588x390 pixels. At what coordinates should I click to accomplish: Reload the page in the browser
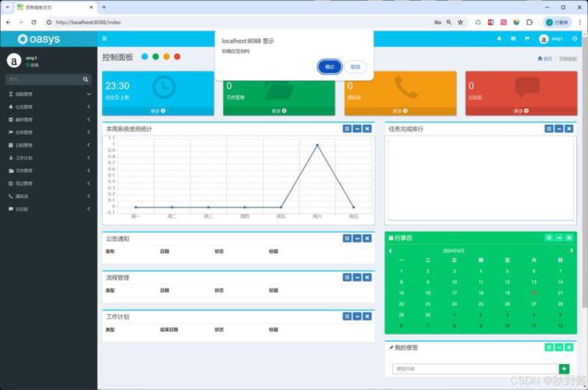click(x=34, y=23)
